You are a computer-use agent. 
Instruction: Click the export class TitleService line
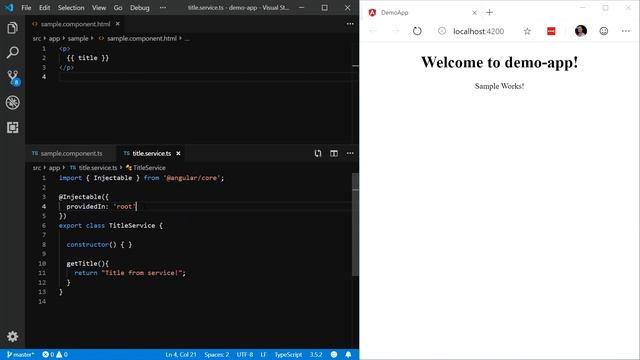click(x=111, y=225)
